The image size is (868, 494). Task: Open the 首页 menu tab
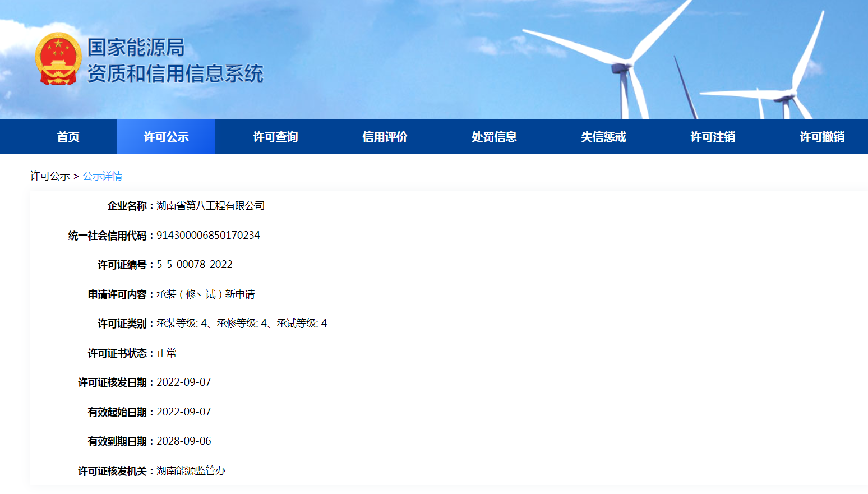[x=68, y=137]
